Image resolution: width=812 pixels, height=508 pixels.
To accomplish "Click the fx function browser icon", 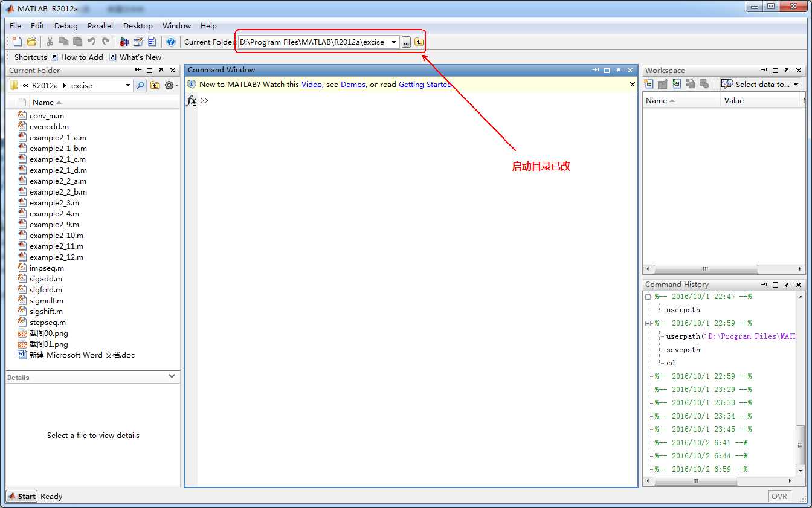I will click(191, 101).
